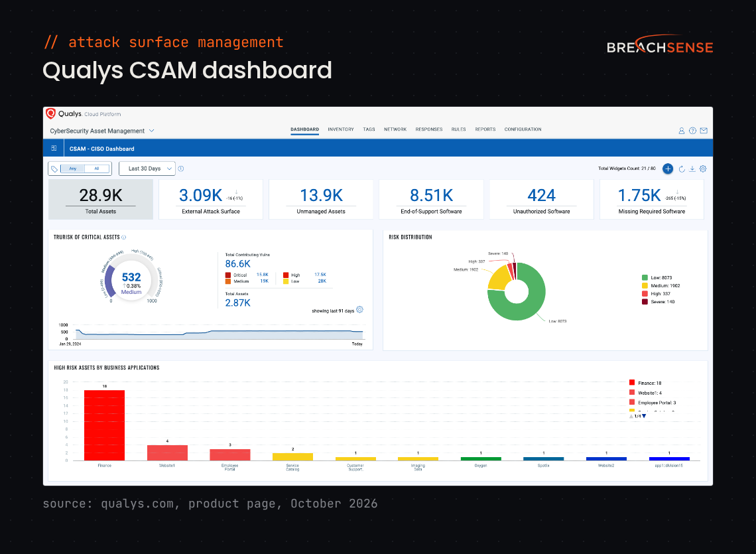Open the 1.75K Missing Required Software card

(x=652, y=199)
